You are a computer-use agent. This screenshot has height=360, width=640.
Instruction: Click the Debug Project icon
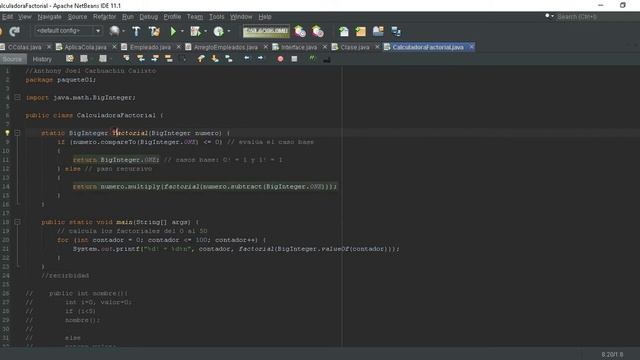click(196, 31)
